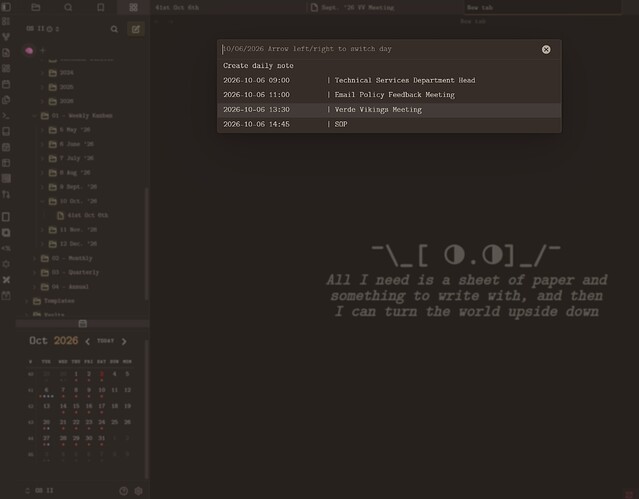Toggle the left sidebar panel icon
This screenshot has height=499, width=639.
(x=6, y=7)
